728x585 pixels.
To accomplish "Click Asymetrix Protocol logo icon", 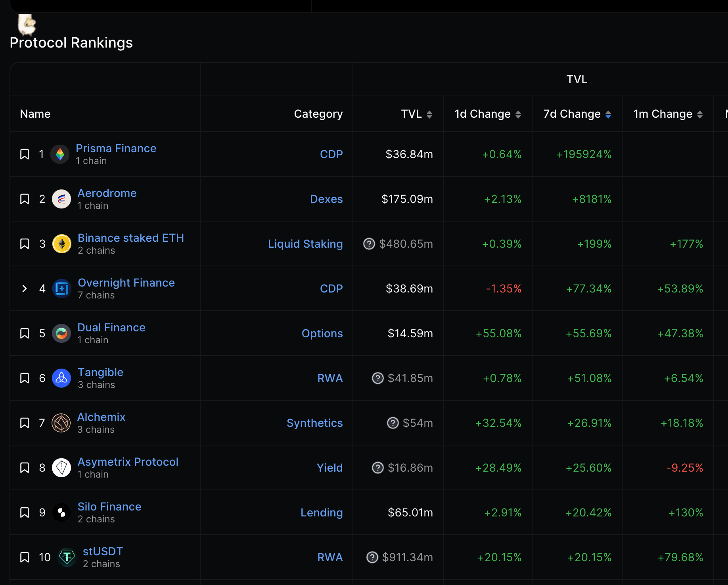I will point(61,468).
